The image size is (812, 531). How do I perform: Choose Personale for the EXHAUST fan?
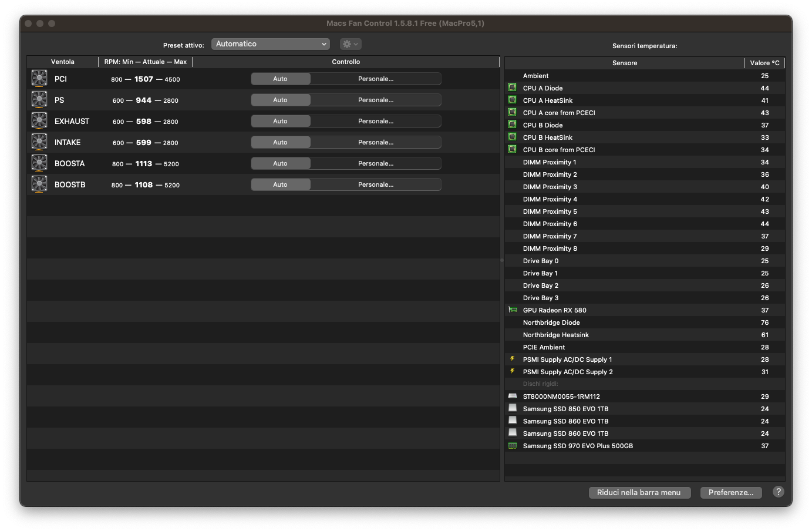(376, 121)
